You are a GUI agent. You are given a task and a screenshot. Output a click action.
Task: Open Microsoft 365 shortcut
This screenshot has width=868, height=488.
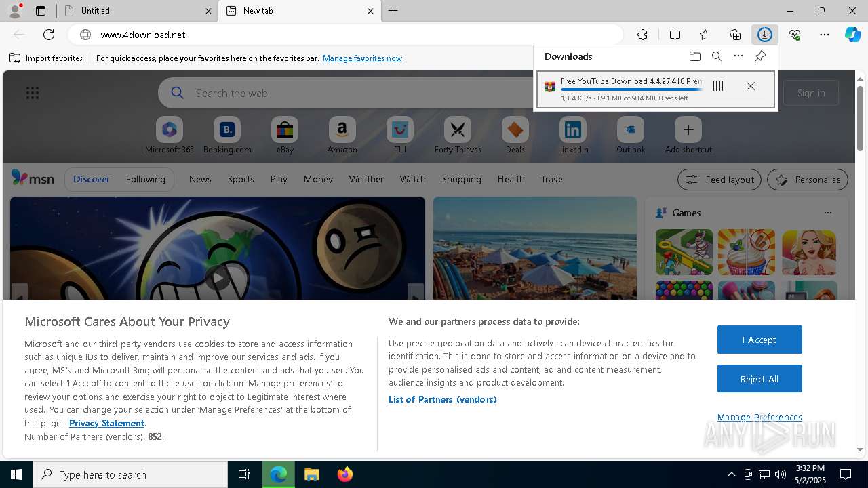tap(170, 135)
